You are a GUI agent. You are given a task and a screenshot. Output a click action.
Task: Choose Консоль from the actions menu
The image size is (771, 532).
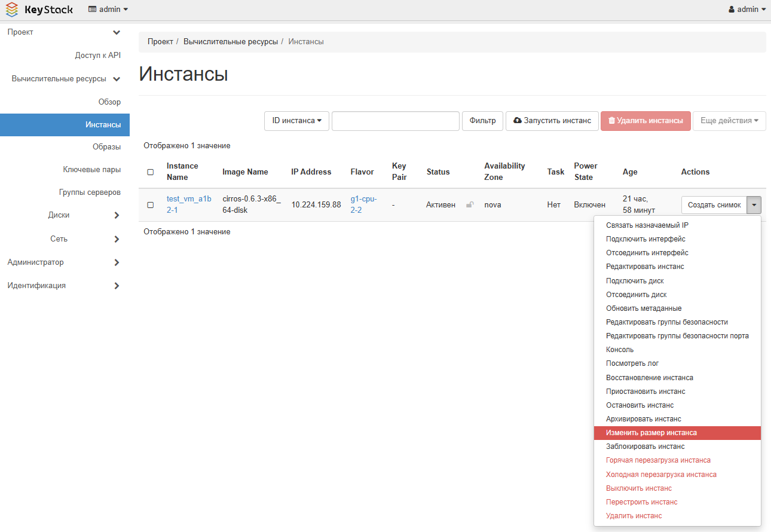620,350
